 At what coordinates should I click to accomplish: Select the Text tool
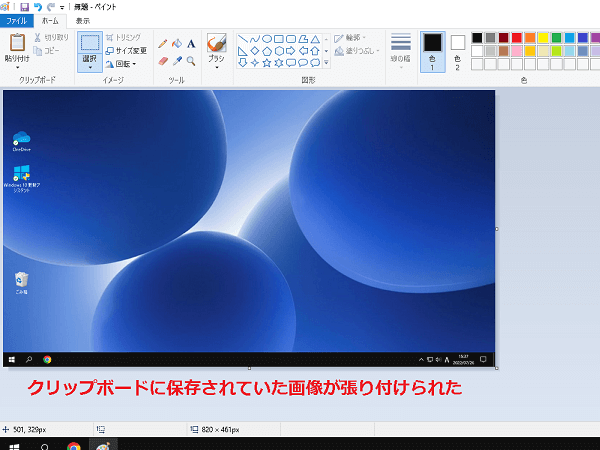pyautogui.click(x=191, y=44)
